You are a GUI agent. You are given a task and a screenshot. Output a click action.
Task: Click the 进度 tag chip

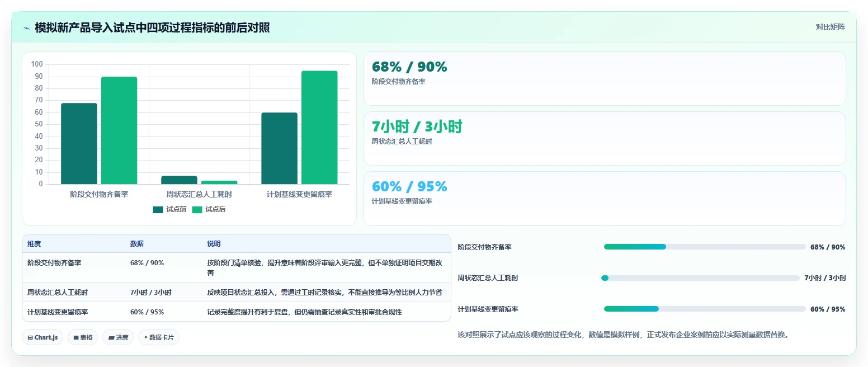coord(118,337)
